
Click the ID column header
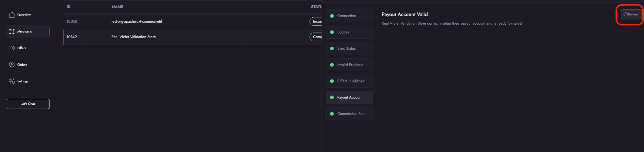(x=68, y=7)
